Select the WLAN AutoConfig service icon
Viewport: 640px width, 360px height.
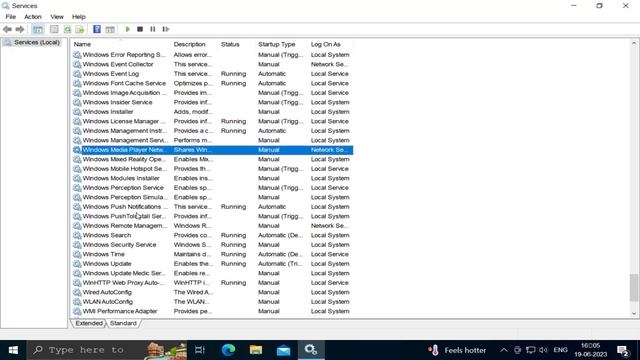coord(77,302)
